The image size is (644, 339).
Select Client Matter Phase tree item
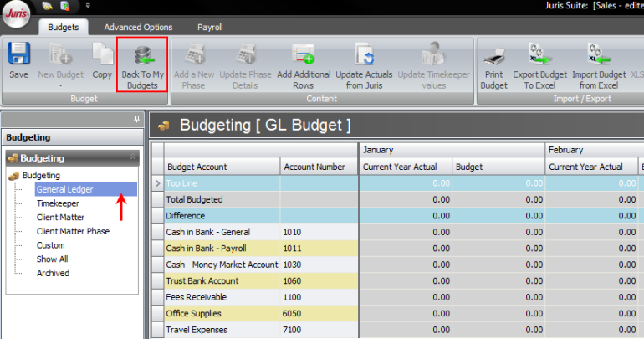pyautogui.click(x=73, y=231)
